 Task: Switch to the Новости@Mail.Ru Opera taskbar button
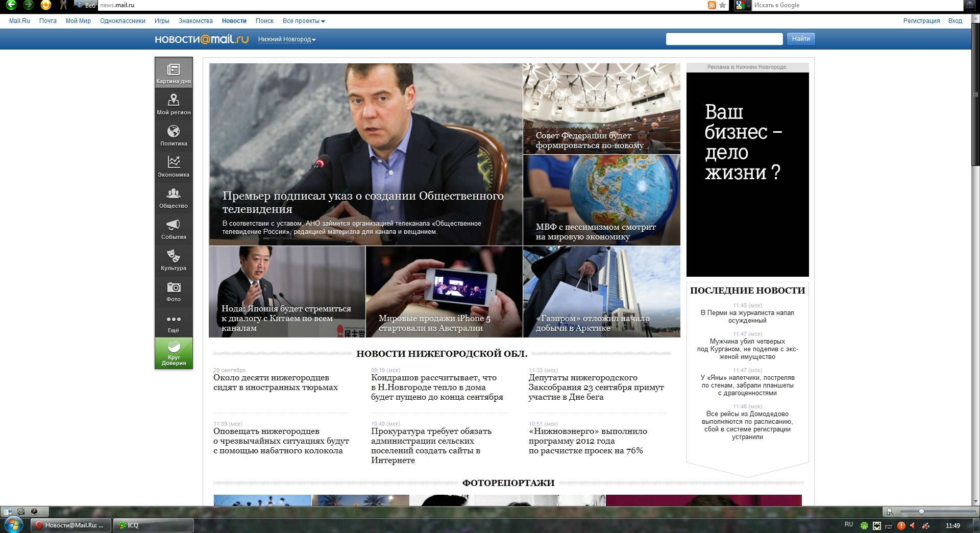click(x=71, y=525)
